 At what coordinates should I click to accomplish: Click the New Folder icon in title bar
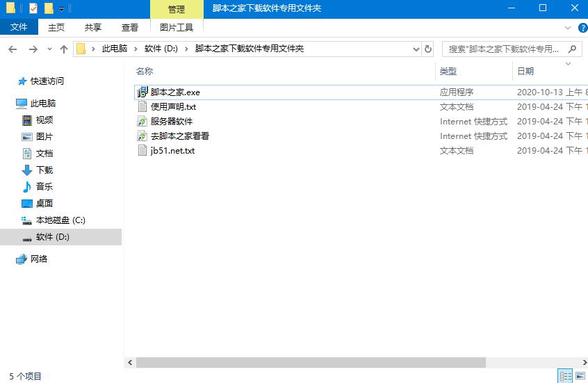(49, 8)
